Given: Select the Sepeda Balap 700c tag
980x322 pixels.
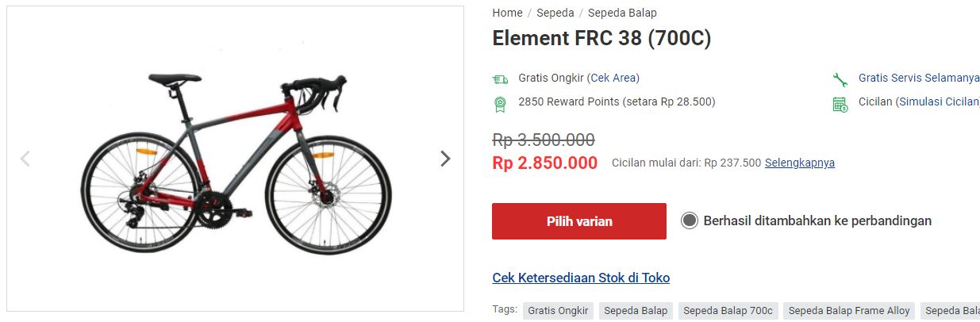Looking at the screenshot, I should tap(728, 311).
